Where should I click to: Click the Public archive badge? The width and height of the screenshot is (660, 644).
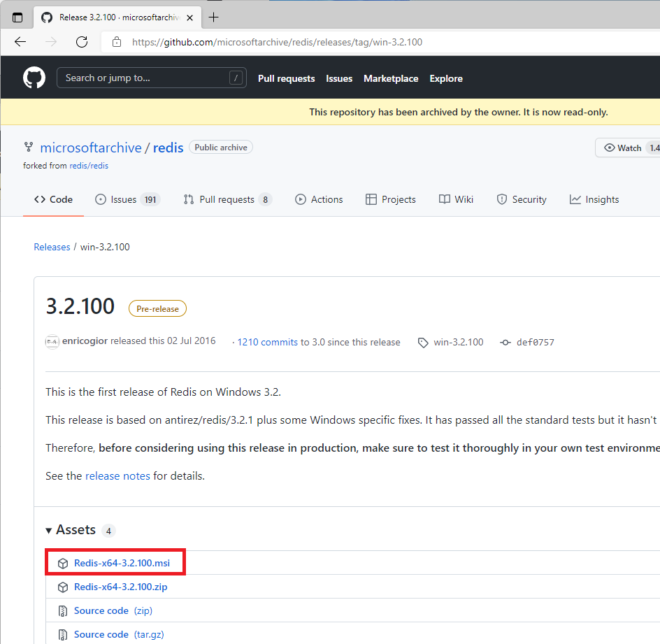tap(220, 148)
